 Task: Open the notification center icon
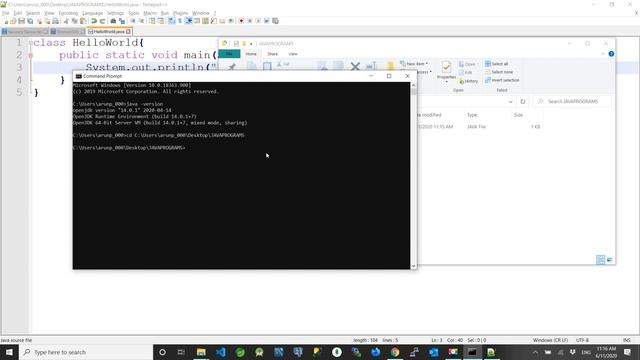point(627,352)
